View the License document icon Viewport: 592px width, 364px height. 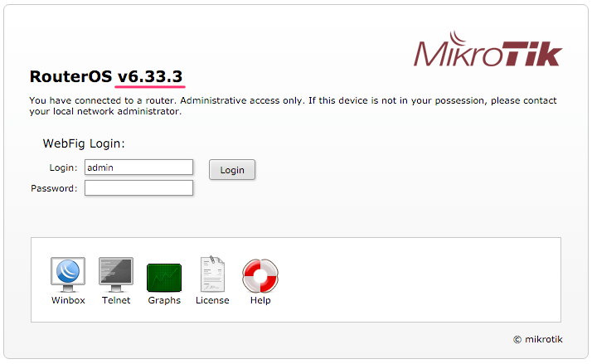[x=212, y=274]
